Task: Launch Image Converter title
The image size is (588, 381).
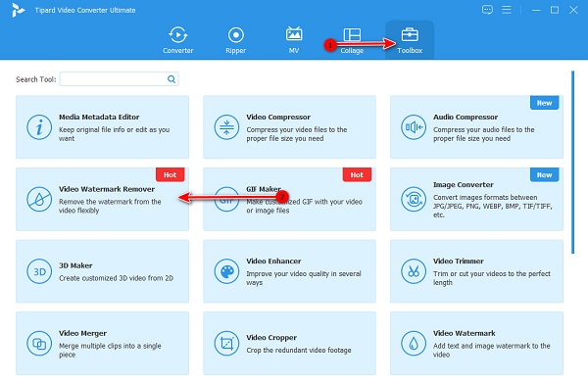Action: pos(464,185)
